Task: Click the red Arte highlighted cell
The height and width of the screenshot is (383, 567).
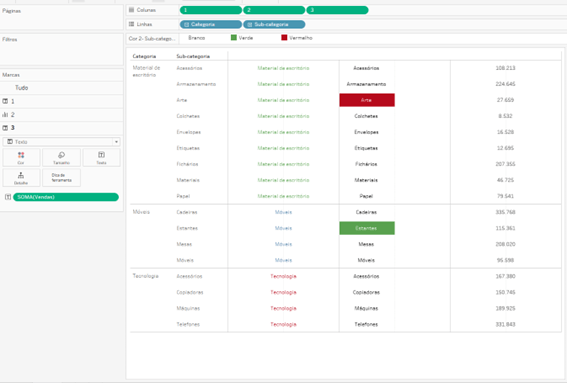Action: point(367,100)
